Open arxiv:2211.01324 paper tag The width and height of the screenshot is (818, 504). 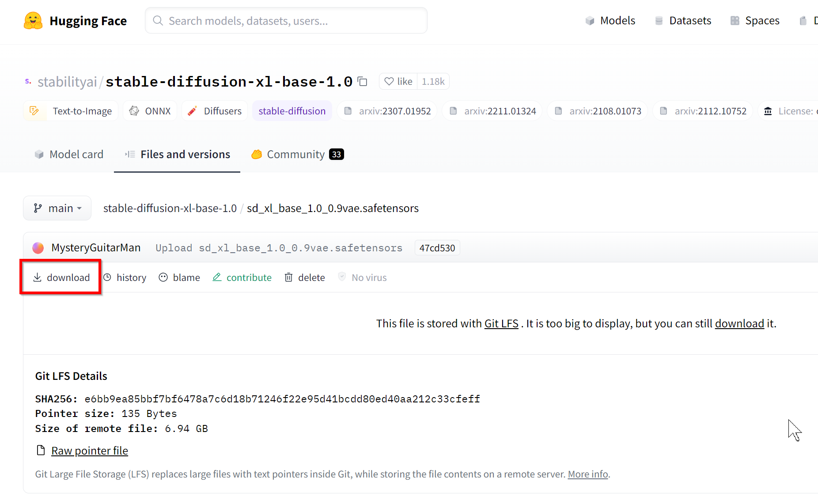[492, 111]
